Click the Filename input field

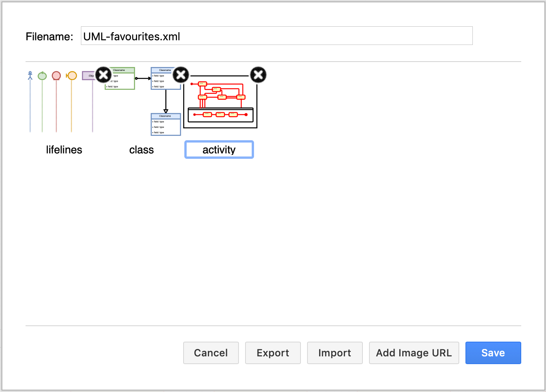(x=276, y=36)
